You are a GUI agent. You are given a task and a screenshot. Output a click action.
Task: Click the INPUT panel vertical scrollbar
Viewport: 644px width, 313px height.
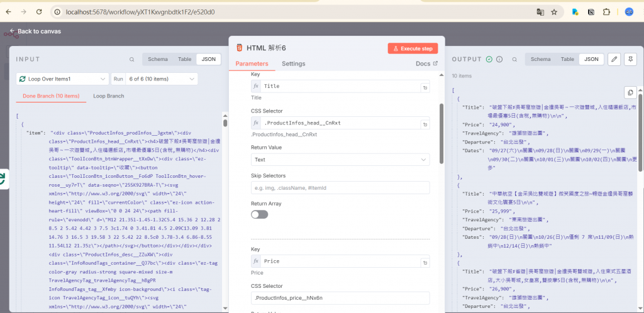225,123
